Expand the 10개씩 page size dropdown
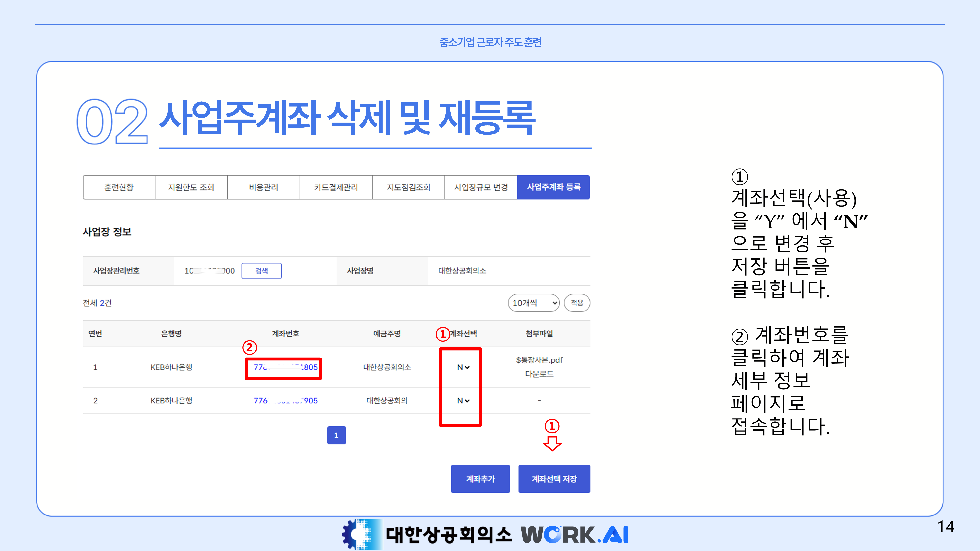The image size is (980, 551). point(533,303)
